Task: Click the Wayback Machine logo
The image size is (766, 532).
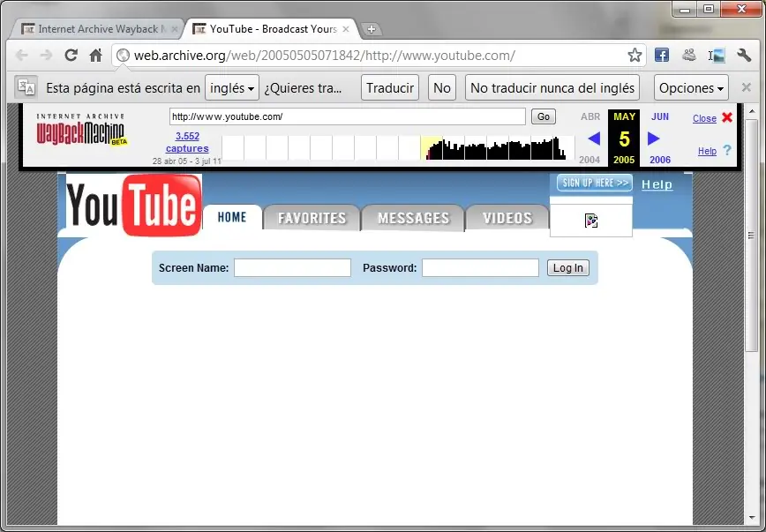Action: coord(81,130)
